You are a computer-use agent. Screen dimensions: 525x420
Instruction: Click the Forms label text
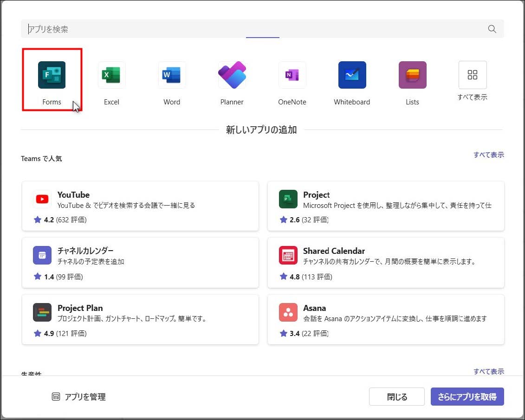(52, 102)
